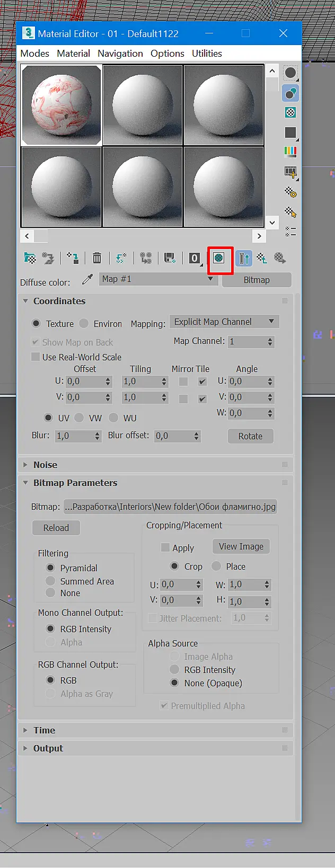
Task: Click Show Shaded Material in Viewport icon
Action: [x=218, y=258]
